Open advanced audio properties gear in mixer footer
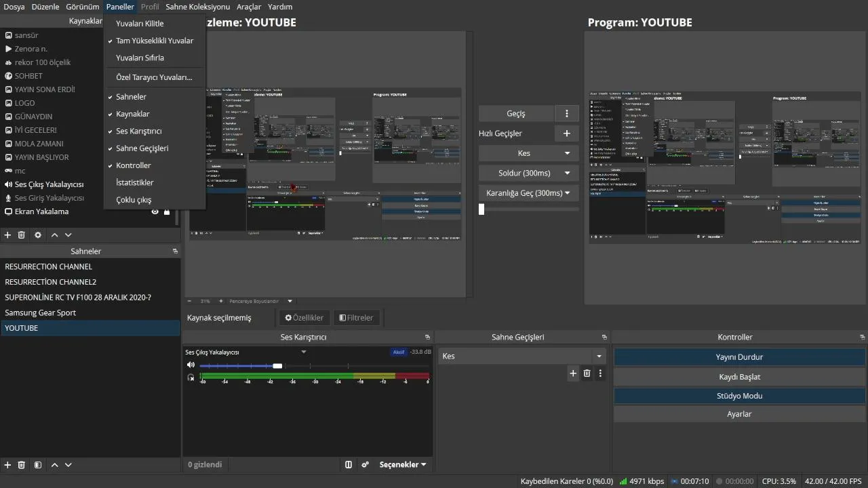This screenshot has width=868, height=488. click(x=365, y=465)
